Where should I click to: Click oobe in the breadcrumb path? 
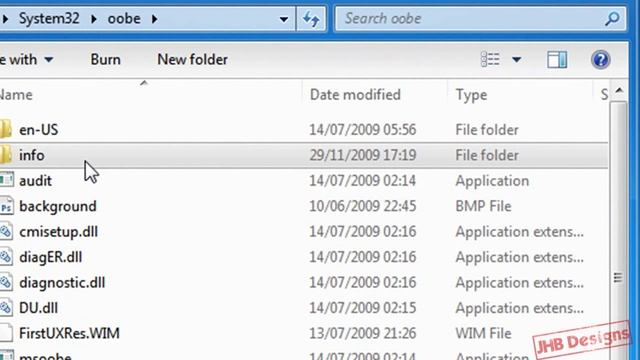point(124,19)
